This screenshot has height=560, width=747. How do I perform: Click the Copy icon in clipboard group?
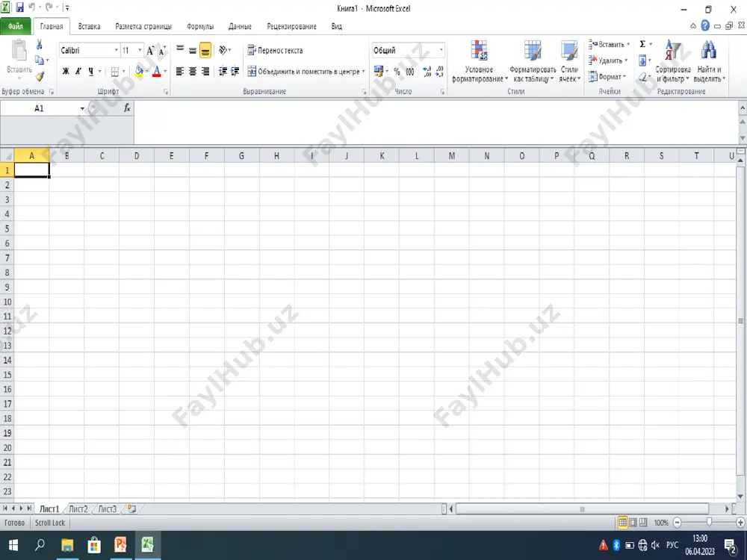tap(40, 60)
